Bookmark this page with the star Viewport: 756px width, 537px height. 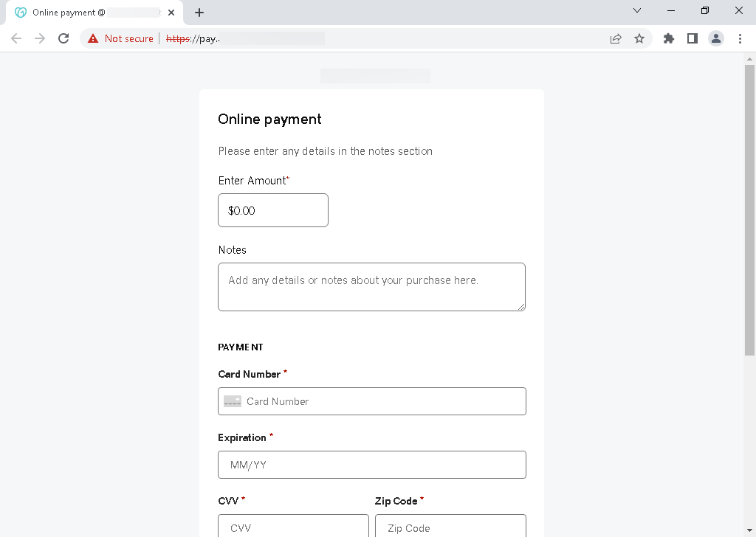coord(639,38)
